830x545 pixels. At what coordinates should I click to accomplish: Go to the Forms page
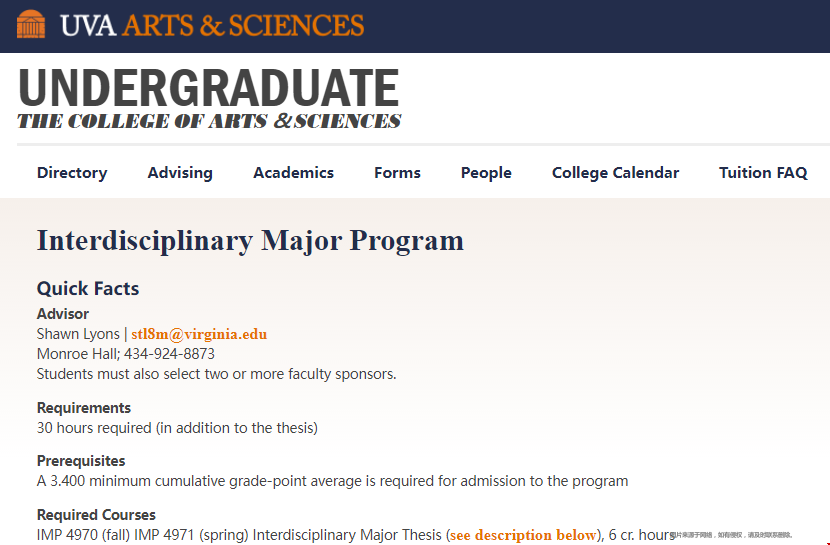pos(397,172)
